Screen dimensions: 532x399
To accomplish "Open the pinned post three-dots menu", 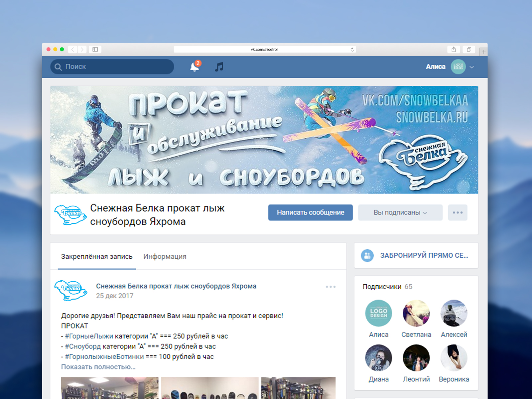I will click(x=331, y=287).
